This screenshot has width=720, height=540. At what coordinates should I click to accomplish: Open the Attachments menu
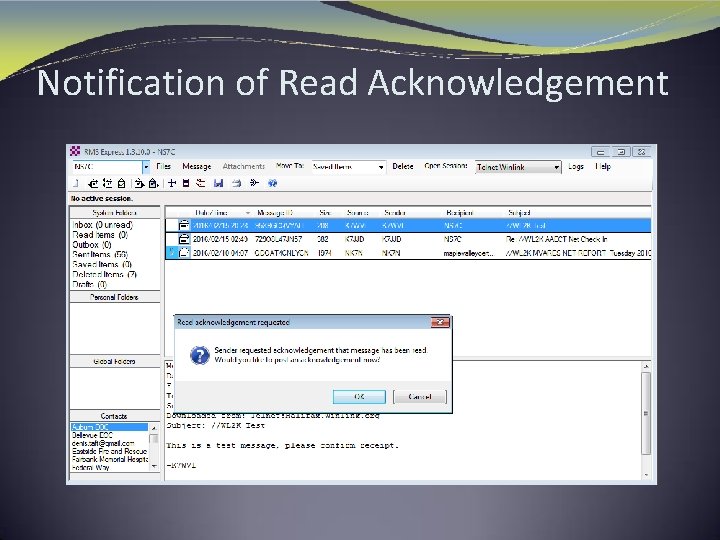point(243,166)
